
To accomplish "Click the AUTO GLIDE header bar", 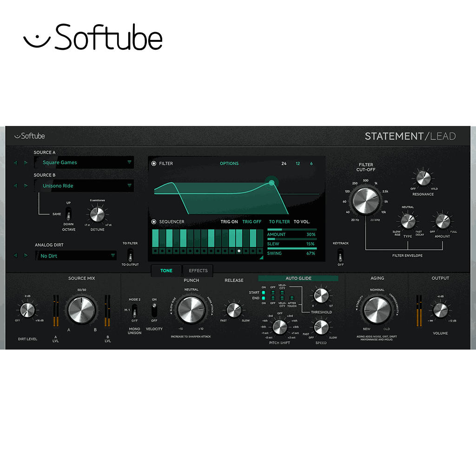I will coord(298,278).
